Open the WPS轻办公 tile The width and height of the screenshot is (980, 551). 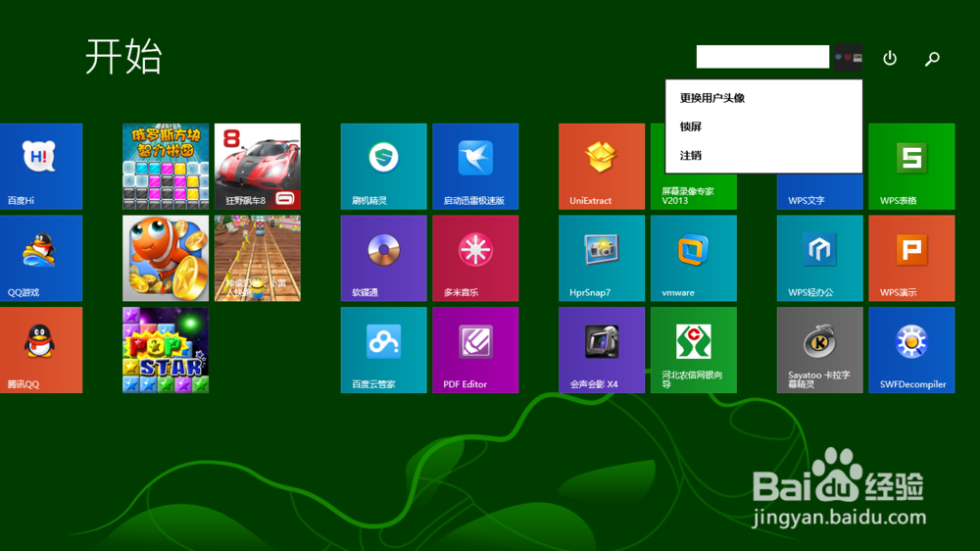(x=820, y=258)
